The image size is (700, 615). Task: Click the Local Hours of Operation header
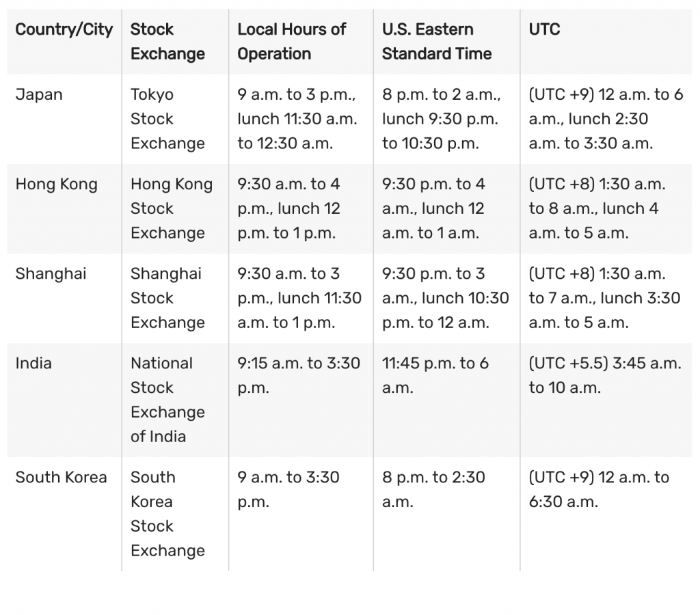click(x=292, y=42)
